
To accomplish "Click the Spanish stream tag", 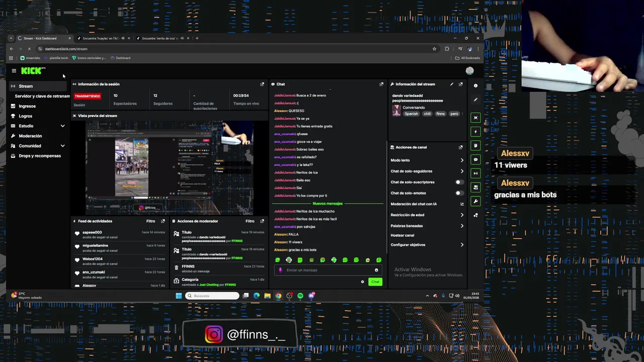I will click(411, 114).
